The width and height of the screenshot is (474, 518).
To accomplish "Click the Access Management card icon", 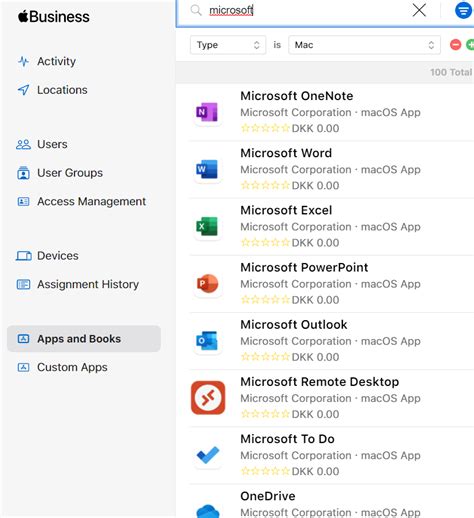I will [x=23, y=202].
